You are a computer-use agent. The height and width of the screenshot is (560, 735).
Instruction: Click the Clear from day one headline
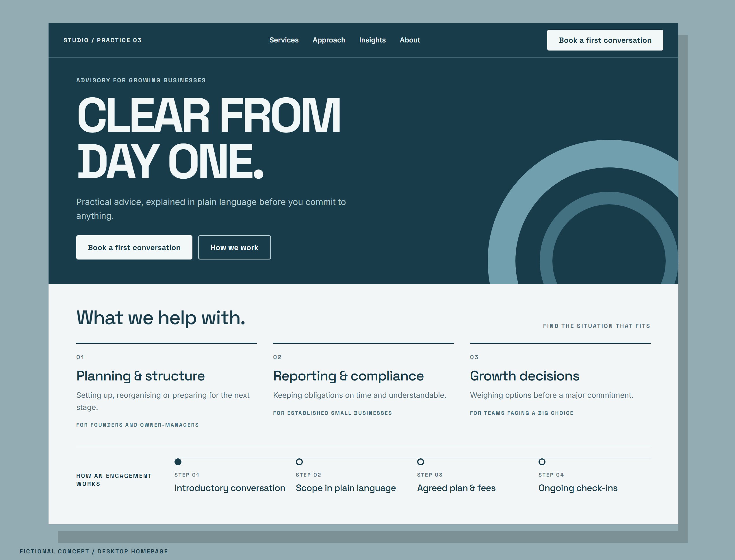click(209, 138)
